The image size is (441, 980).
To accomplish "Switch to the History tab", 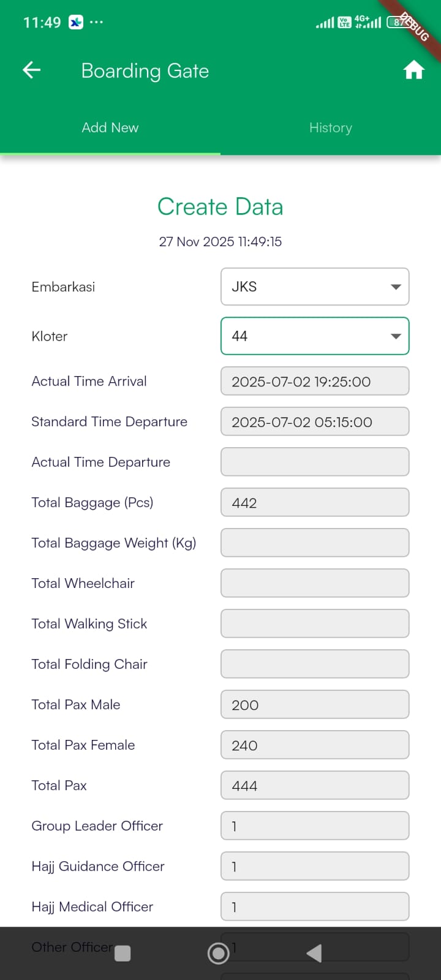I will [x=331, y=127].
